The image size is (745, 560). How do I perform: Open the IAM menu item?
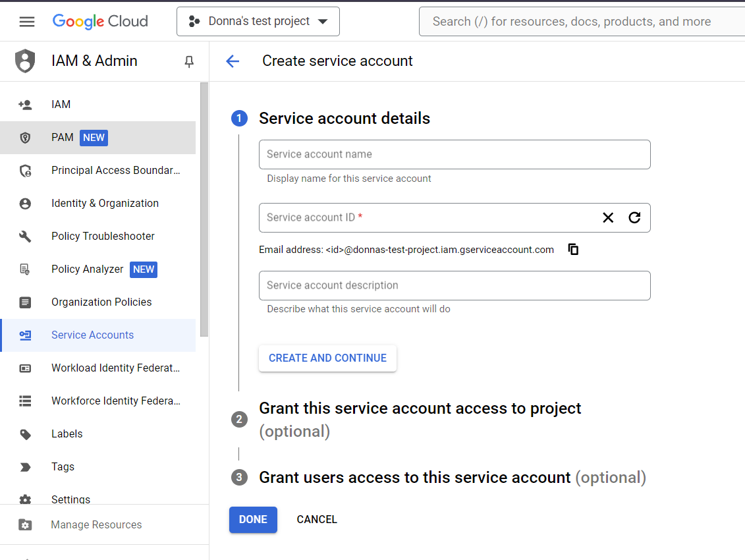tap(98, 105)
